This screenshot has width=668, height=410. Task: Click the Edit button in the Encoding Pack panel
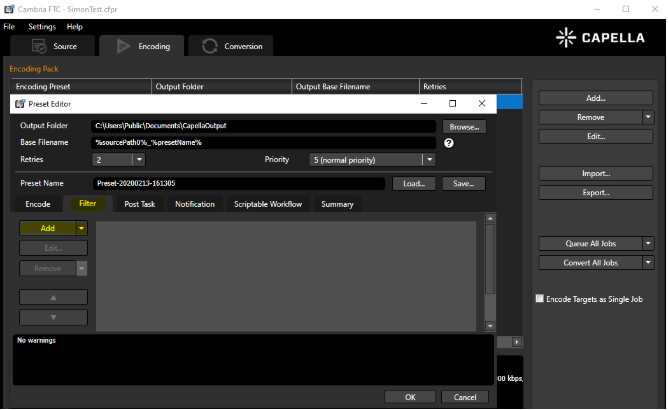tap(596, 136)
